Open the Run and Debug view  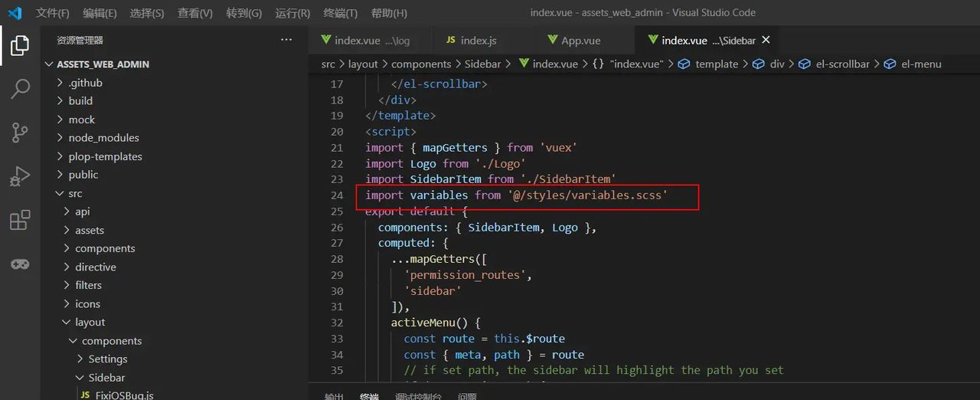pos(20,176)
